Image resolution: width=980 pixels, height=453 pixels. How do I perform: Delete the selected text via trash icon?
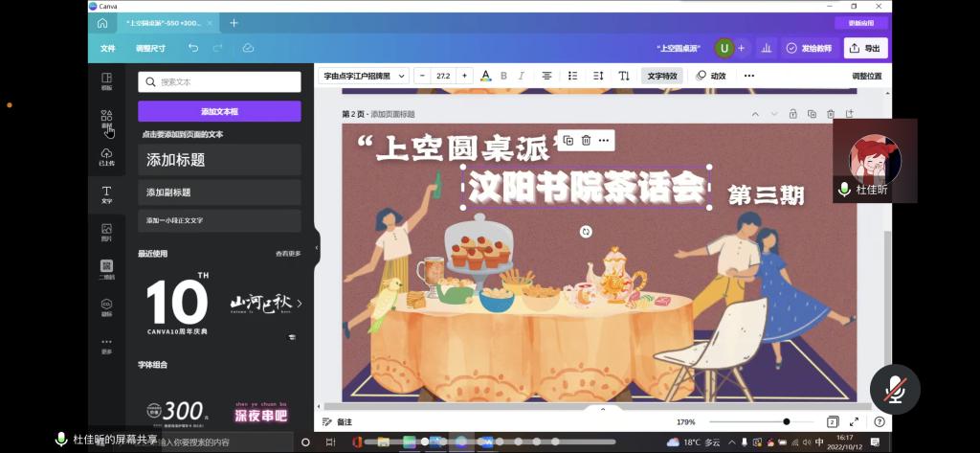(x=586, y=141)
